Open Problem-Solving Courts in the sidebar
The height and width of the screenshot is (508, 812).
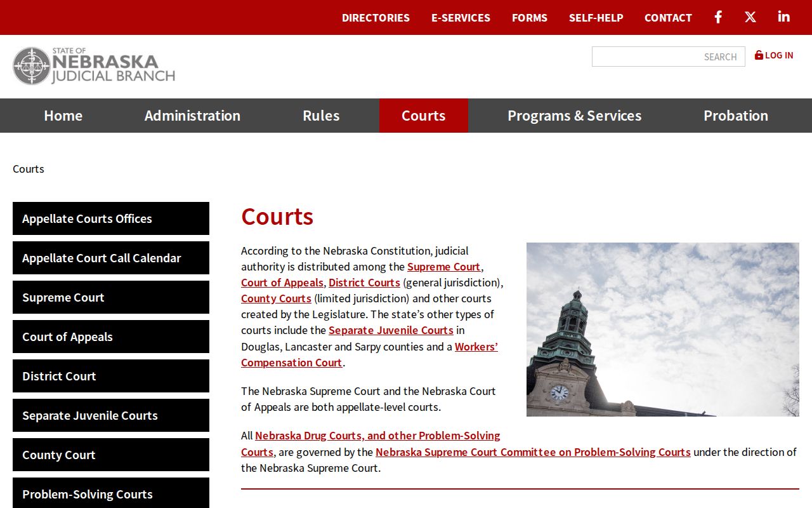(111, 493)
